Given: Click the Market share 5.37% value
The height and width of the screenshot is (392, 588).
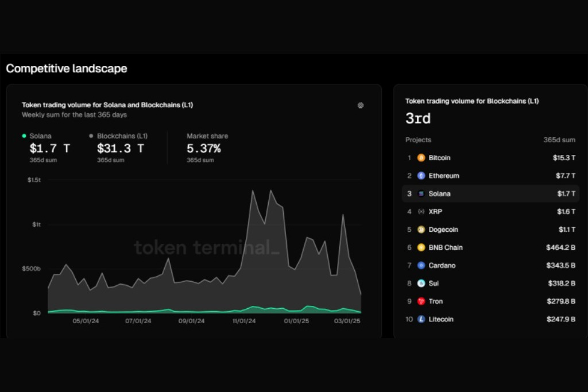Looking at the screenshot, I should [203, 149].
